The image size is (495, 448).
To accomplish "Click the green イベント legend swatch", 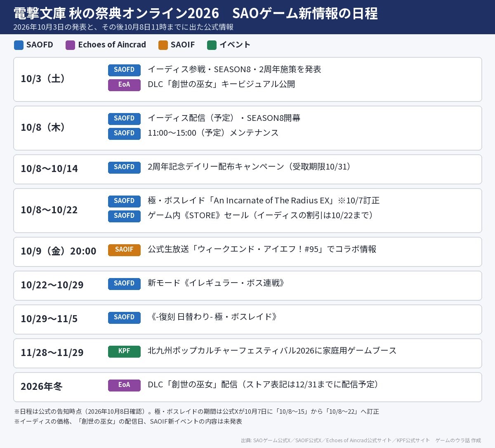I will [212, 45].
